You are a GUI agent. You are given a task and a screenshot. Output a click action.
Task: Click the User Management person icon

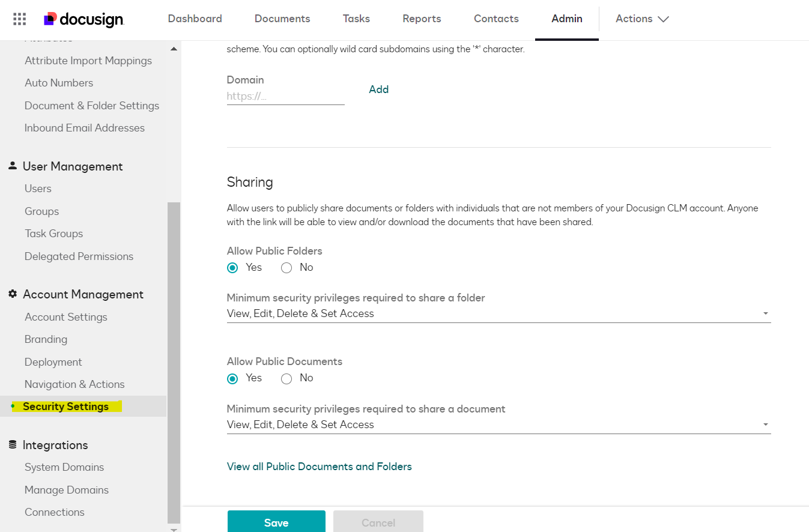(x=11, y=166)
